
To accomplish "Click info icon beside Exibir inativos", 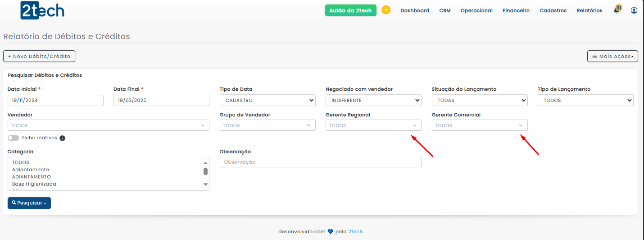I will coord(63,138).
